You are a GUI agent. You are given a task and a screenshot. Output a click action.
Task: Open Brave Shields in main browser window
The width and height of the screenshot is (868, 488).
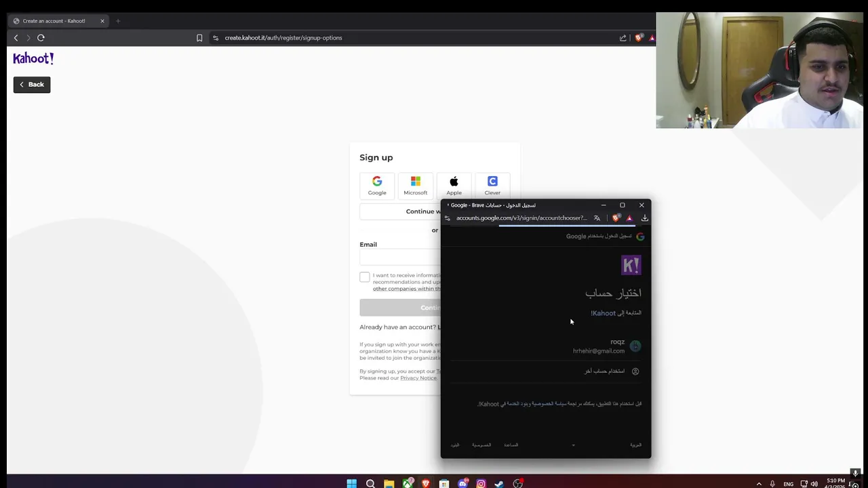pos(638,38)
